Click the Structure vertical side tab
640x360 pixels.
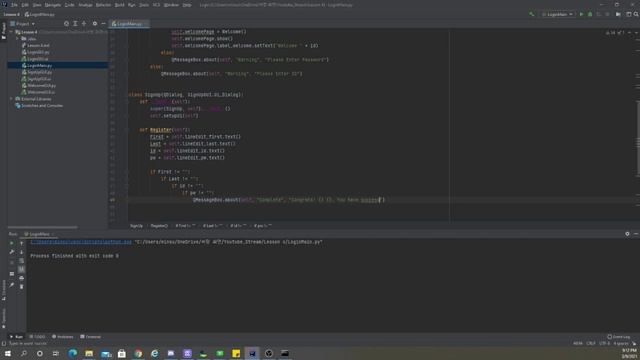(x=4, y=291)
